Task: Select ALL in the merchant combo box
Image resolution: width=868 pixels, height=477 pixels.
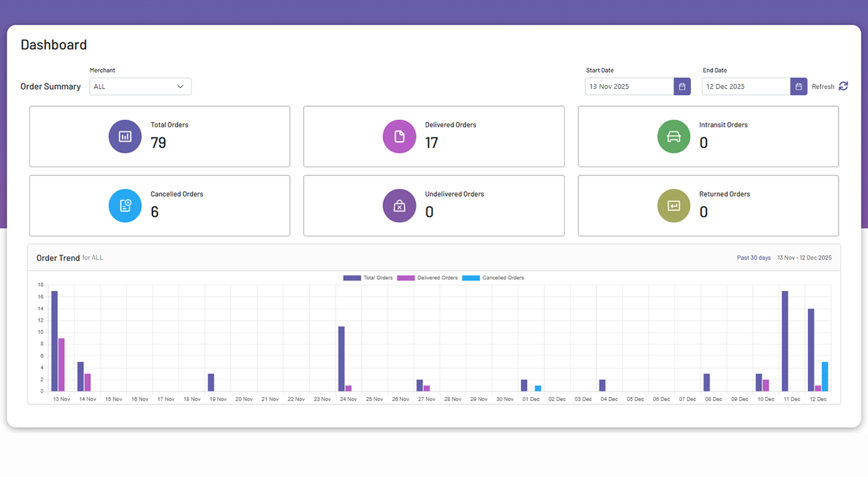Action: [x=140, y=86]
